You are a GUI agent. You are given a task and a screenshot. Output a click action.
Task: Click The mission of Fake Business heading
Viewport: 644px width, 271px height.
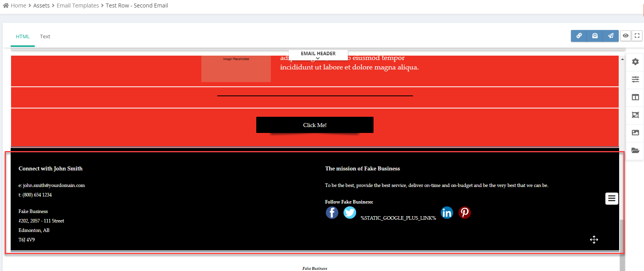coord(362,168)
